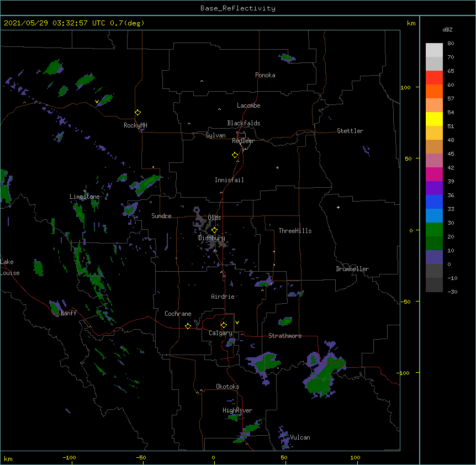The height and width of the screenshot is (465, 476).
Task: Click the blue 36 dBZ legend swatch
Action: [434, 202]
